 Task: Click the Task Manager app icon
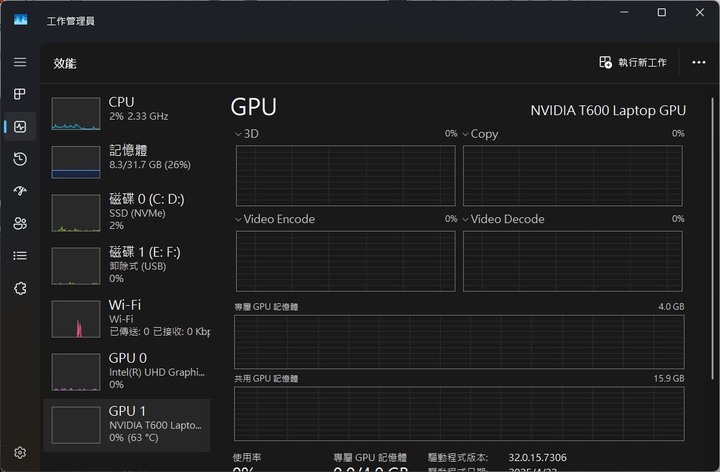20,20
